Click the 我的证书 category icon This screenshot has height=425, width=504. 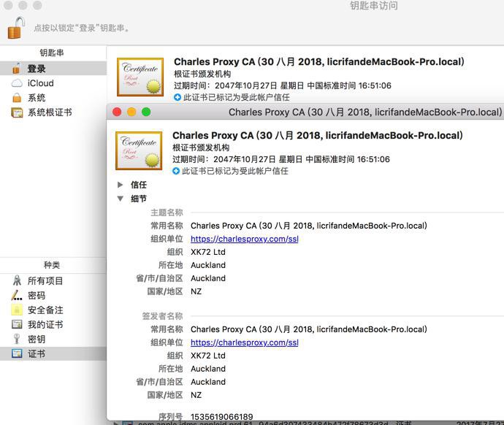pos(17,324)
